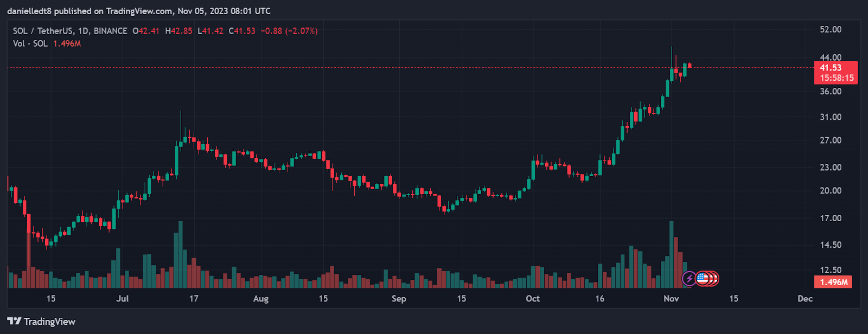The width and height of the screenshot is (868, 334).
Task: Click the 1.496M volume label on the axis
Action: pos(833,282)
